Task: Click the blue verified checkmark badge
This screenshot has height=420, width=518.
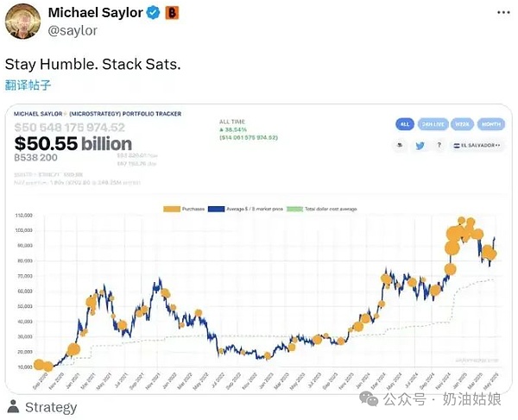Action: (x=152, y=13)
